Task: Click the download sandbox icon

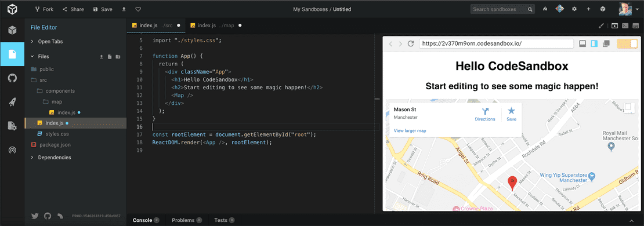Action: click(124, 9)
